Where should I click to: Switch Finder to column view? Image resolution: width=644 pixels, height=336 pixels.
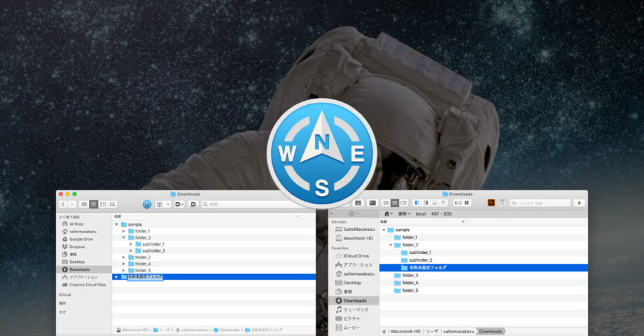click(103, 204)
